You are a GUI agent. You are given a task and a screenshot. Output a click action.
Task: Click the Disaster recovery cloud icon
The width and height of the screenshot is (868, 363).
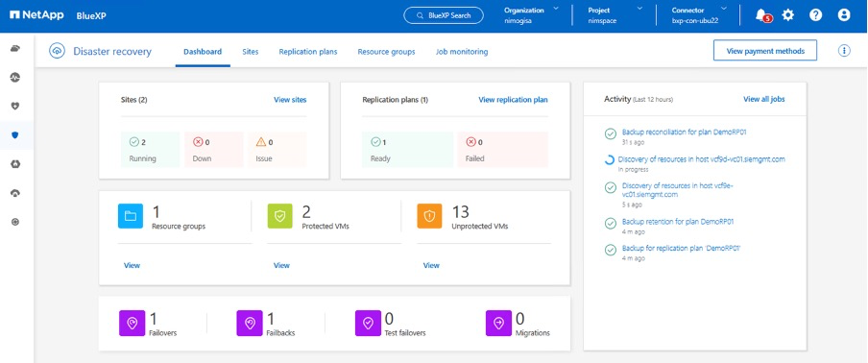pyautogui.click(x=57, y=51)
